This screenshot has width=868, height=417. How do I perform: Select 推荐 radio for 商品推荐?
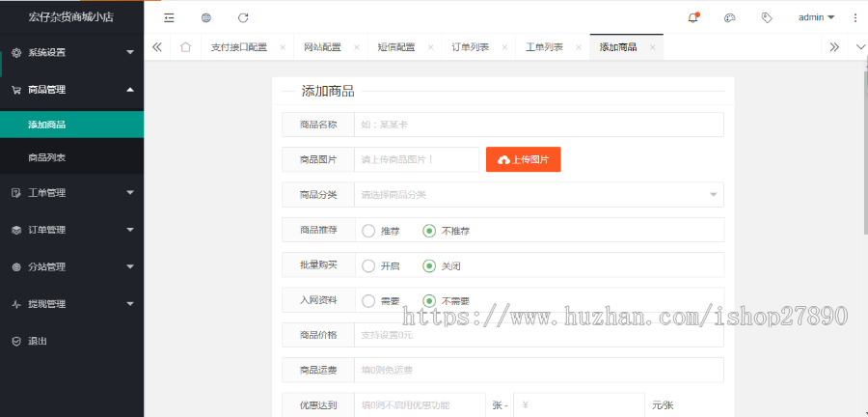368,231
